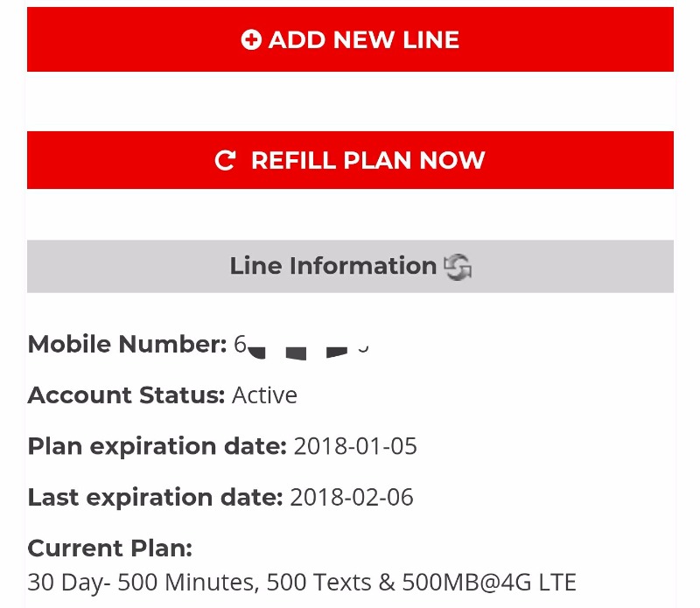Click the Account Status label
The height and width of the screenshot is (608, 700).
click(126, 395)
